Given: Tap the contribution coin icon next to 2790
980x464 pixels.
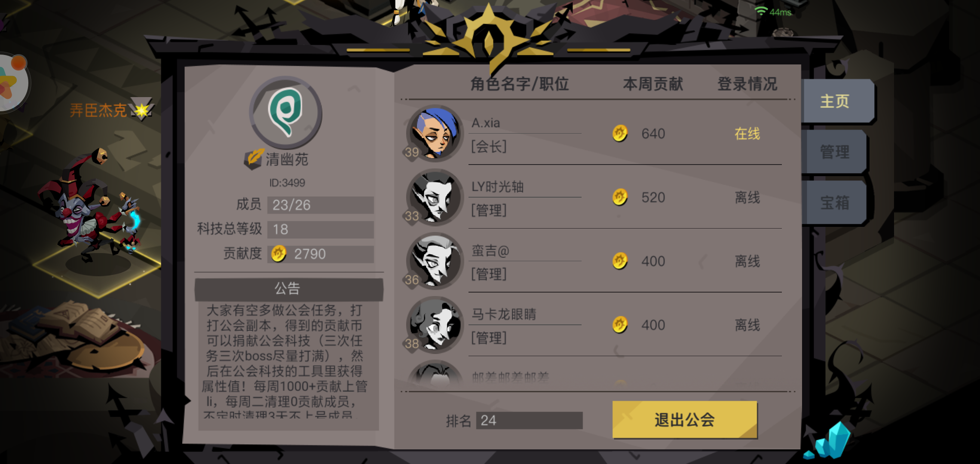Looking at the screenshot, I should (x=279, y=254).
